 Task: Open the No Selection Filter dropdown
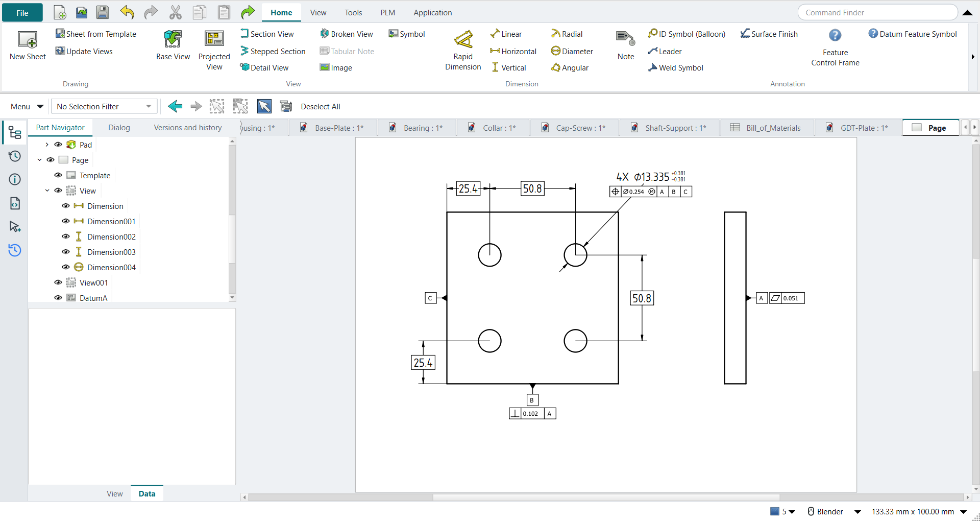[104, 106]
